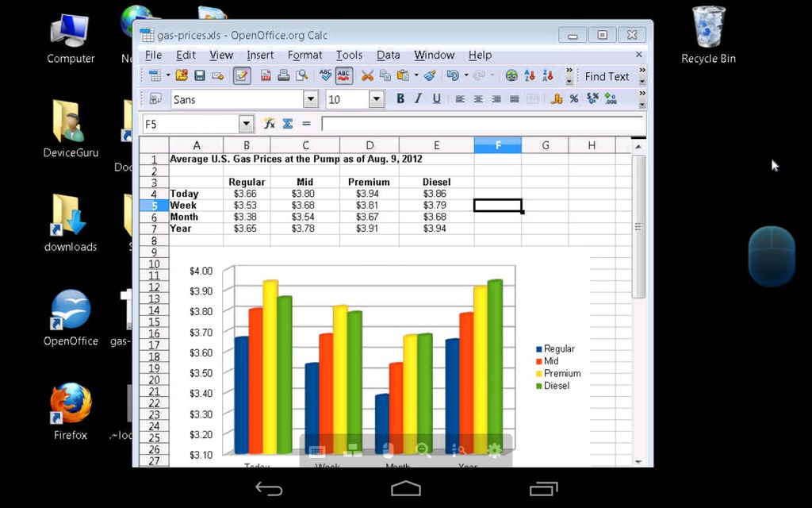Screen dimensions: 812x508
Task: Open the File menu
Action: 153,55
